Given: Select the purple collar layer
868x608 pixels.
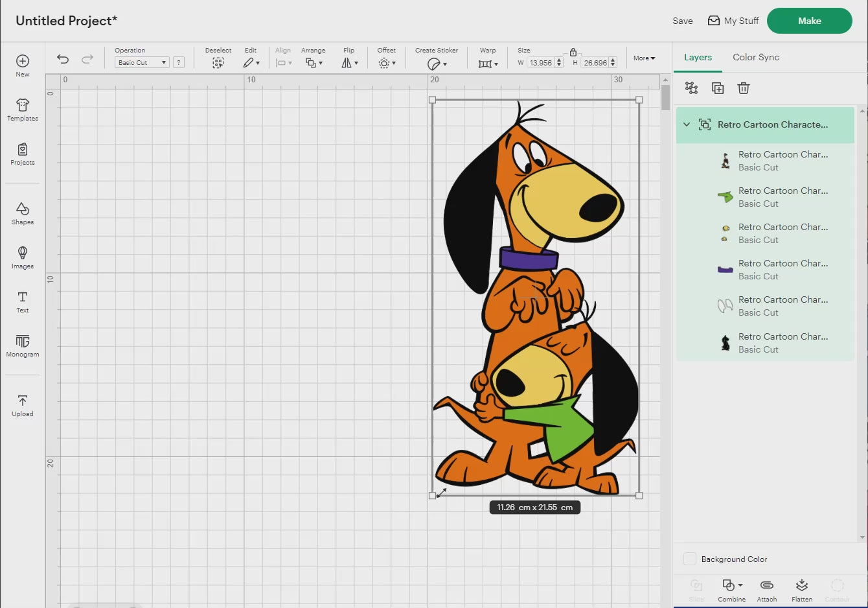Looking at the screenshot, I should (x=766, y=270).
